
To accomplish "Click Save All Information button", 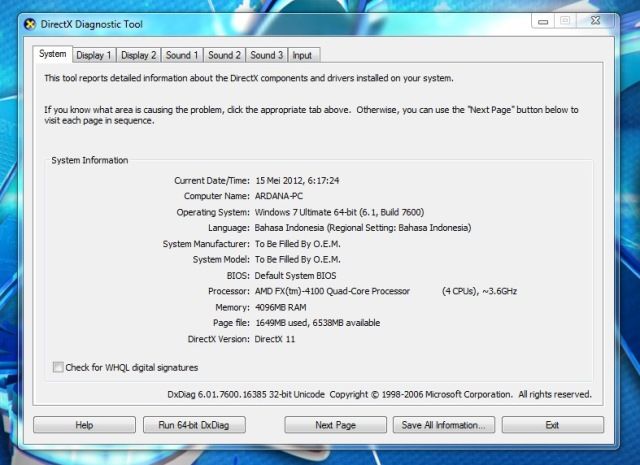I will coord(444,425).
